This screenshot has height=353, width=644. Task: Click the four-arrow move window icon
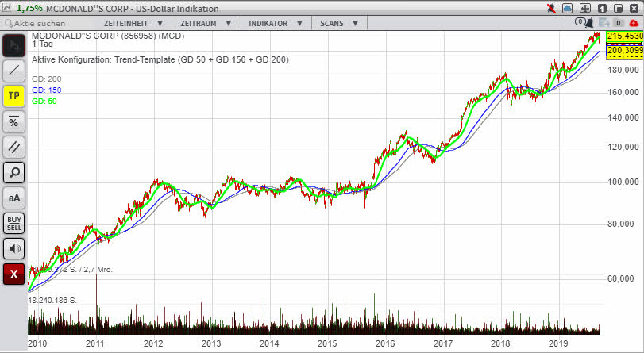[x=585, y=8]
